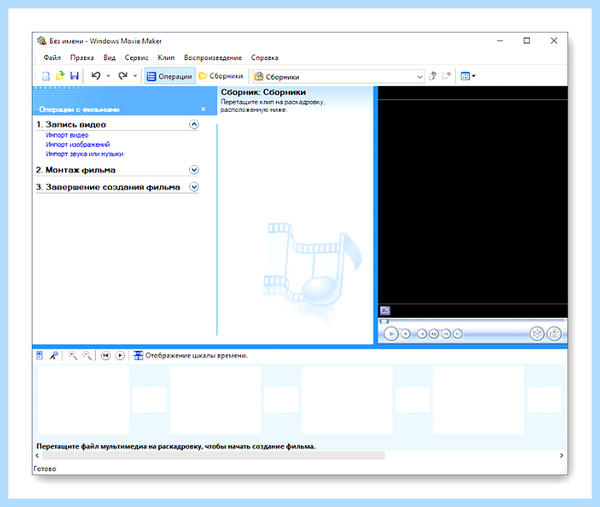Step to the previous frame
This screenshot has height=507, width=600.
(x=434, y=334)
